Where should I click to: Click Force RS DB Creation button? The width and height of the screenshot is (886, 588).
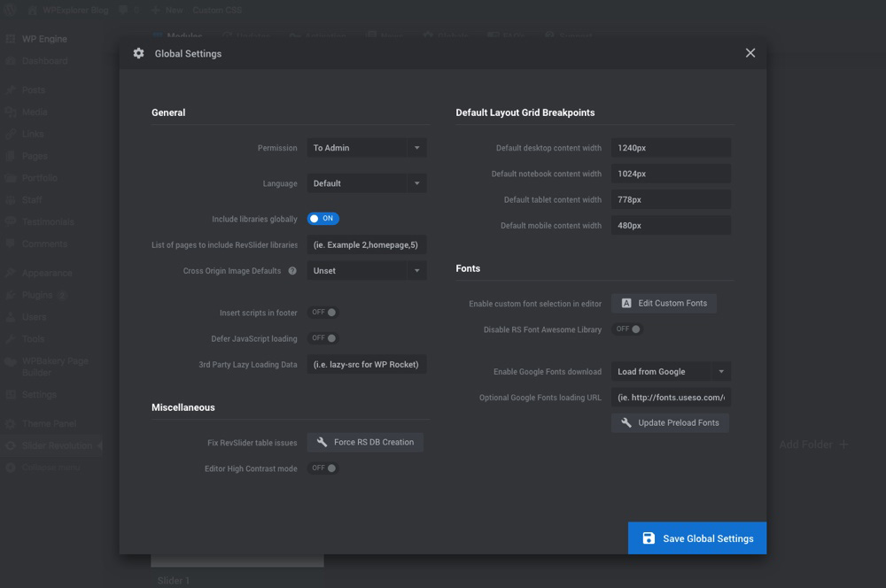[365, 442]
